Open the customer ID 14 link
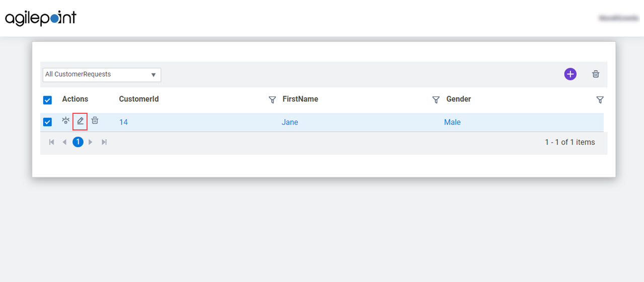 pyautogui.click(x=123, y=122)
